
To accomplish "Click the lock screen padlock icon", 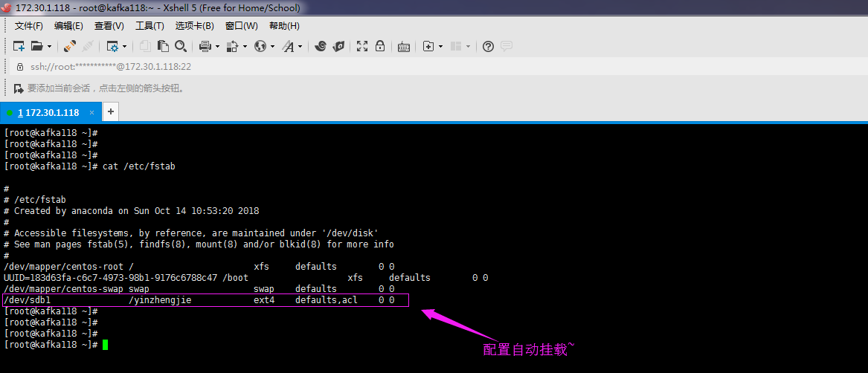I will coord(380,47).
